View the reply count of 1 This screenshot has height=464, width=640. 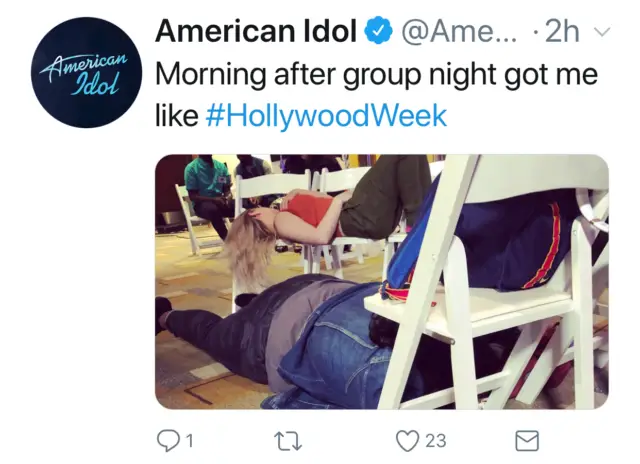click(189, 441)
